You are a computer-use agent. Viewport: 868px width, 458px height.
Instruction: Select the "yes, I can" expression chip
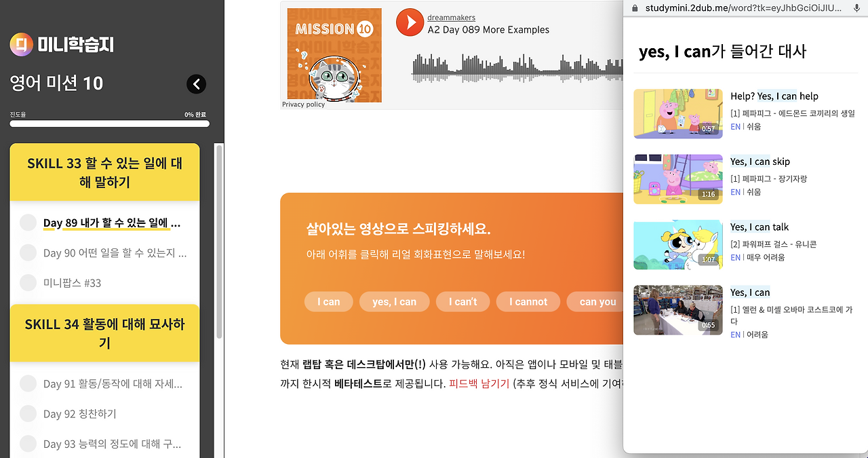click(x=394, y=301)
